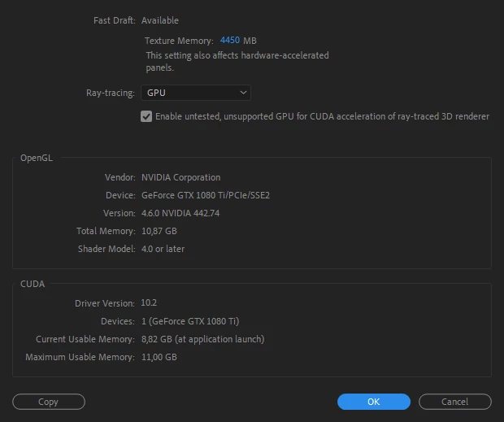Select the '11,00 GB' maximum usable memory
This screenshot has width=504, height=422.
159,357
